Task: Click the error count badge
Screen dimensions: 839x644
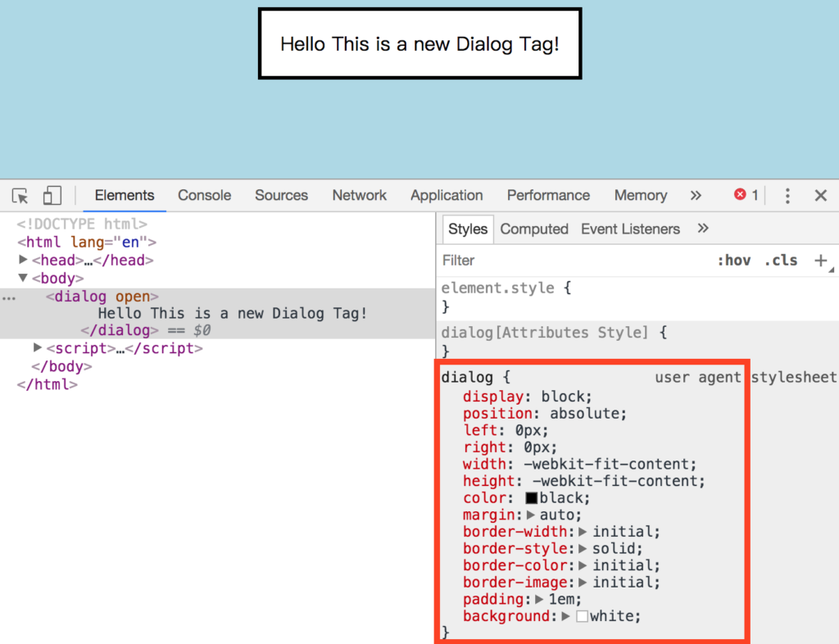Action: pyautogui.click(x=745, y=195)
